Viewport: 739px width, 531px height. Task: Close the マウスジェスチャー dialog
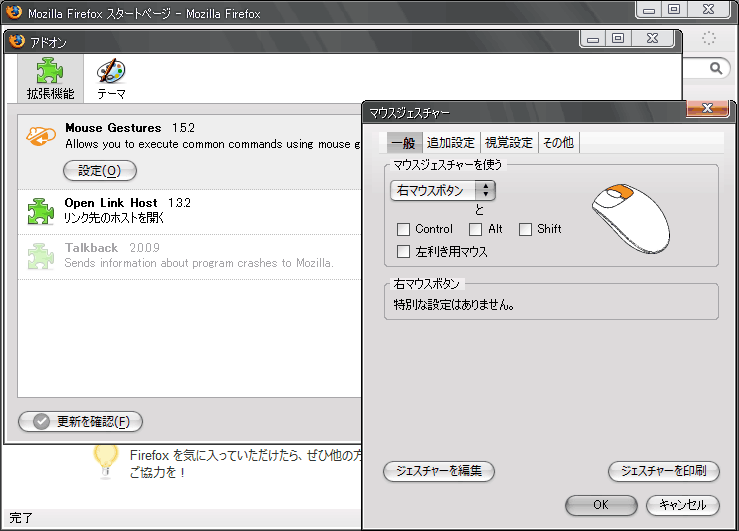point(707,108)
